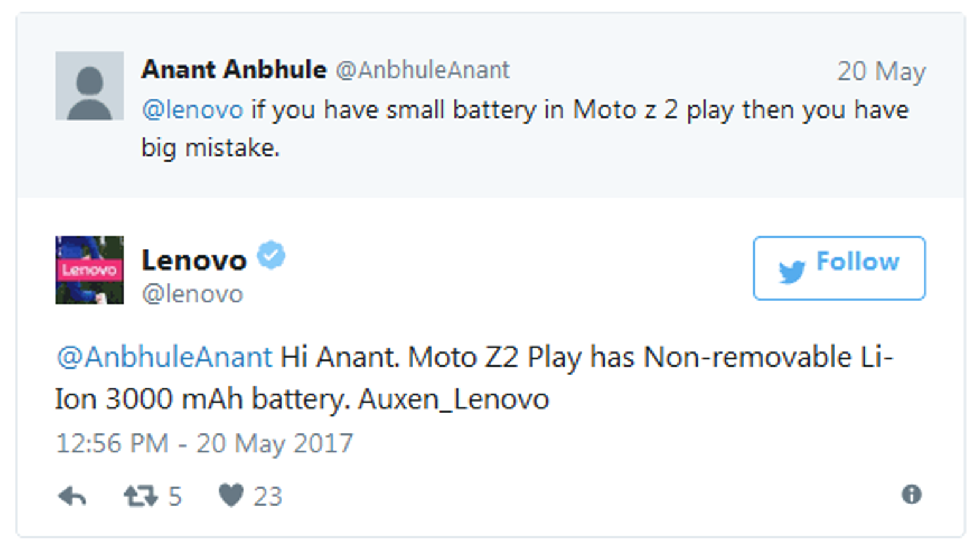Retweet the Lenovo reply tweet
This screenshot has height=551, width=980.
140,496
